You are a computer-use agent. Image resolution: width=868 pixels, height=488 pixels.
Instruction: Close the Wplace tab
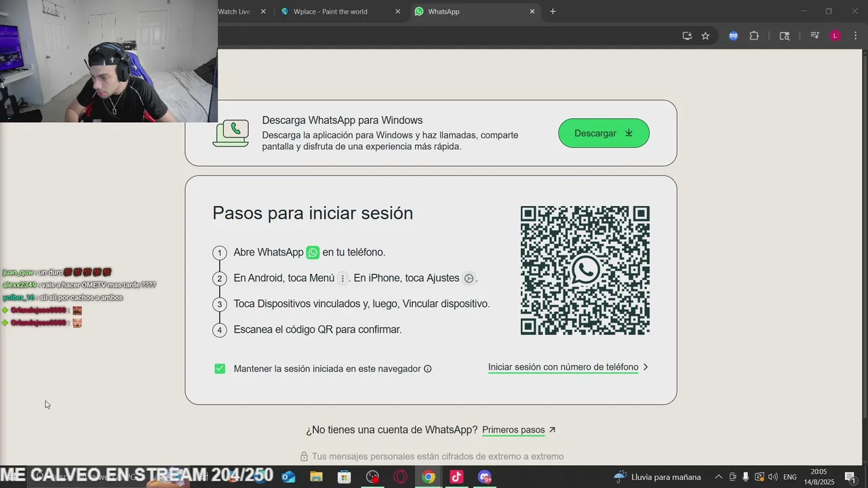click(397, 12)
